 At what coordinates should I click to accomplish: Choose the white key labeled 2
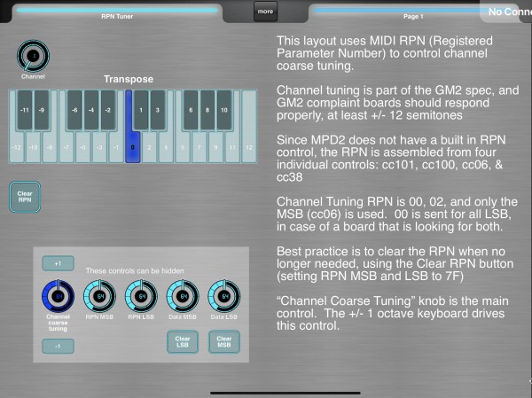[149, 147]
